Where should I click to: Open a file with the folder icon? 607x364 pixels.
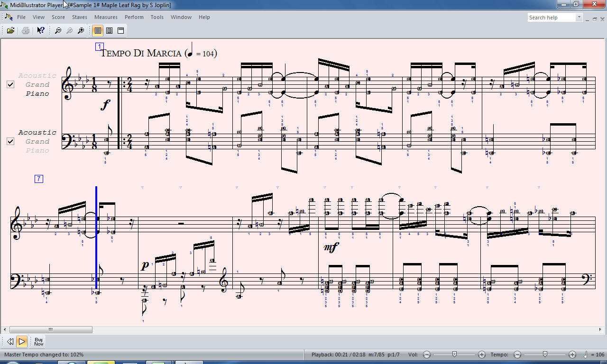click(10, 30)
